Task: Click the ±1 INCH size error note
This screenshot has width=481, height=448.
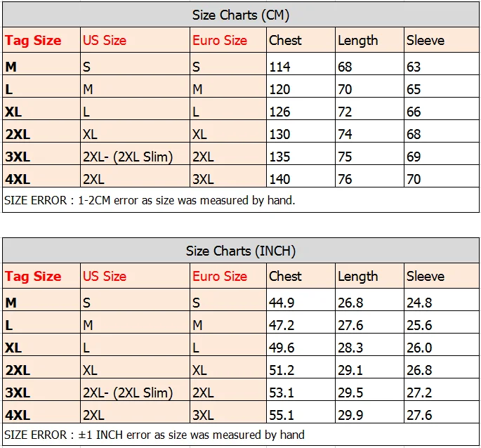Action: pyautogui.click(x=154, y=435)
